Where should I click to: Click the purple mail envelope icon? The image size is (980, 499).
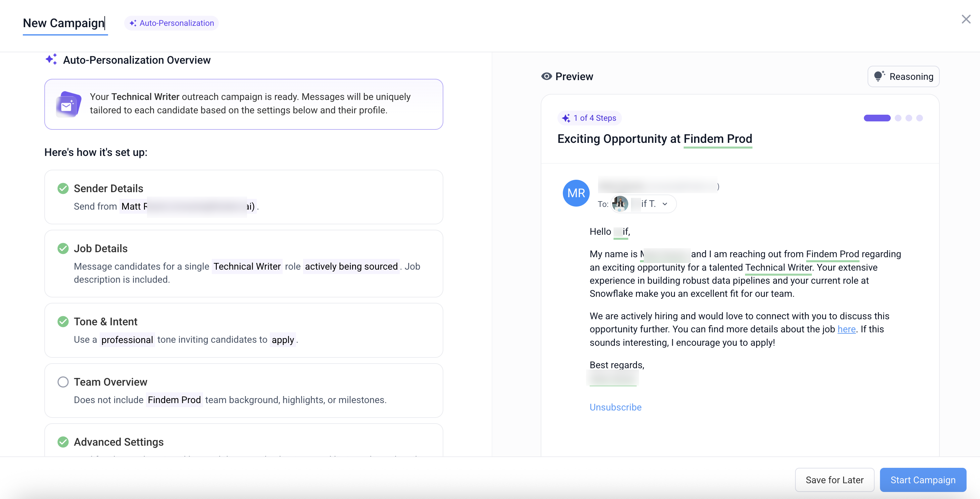pos(68,104)
